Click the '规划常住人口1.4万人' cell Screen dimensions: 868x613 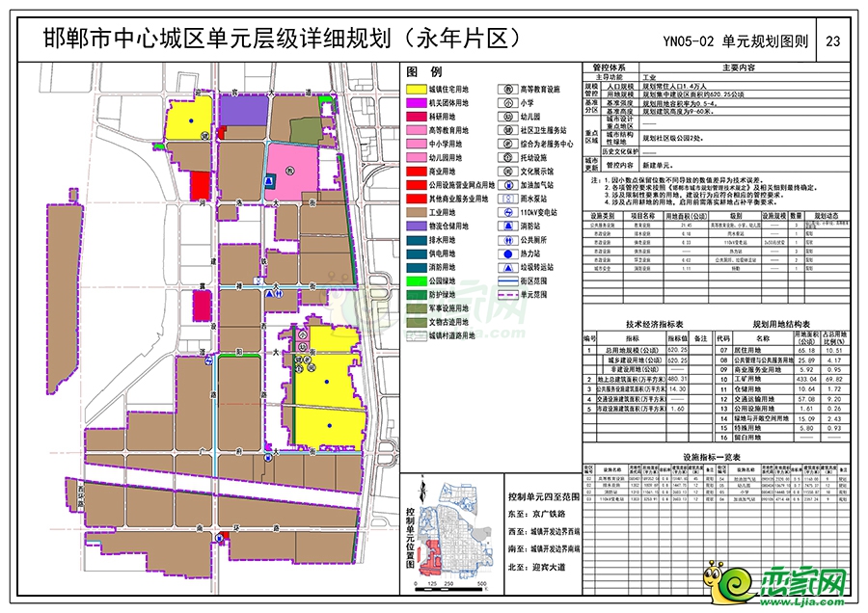pos(674,87)
